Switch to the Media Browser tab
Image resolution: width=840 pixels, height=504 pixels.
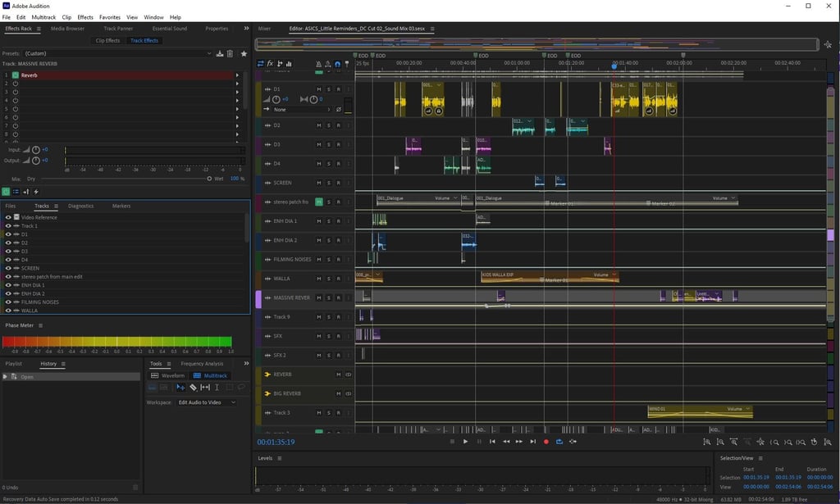pos(67,29)
